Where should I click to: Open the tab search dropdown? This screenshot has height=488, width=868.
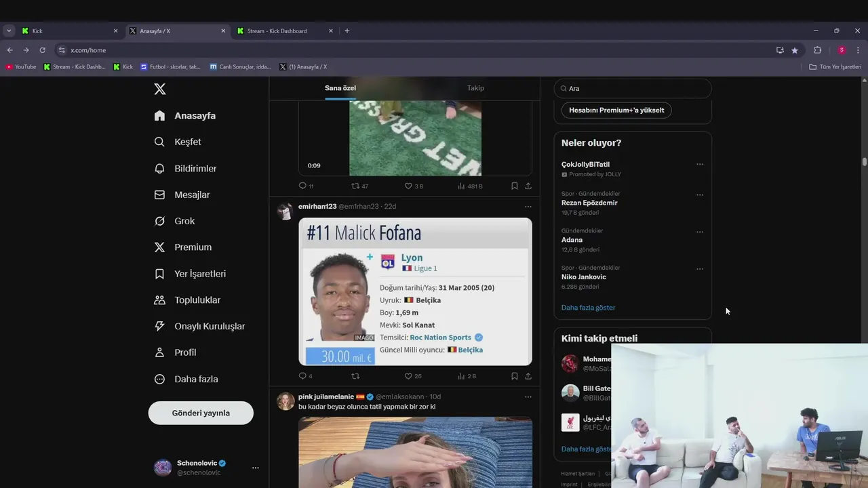9,30
